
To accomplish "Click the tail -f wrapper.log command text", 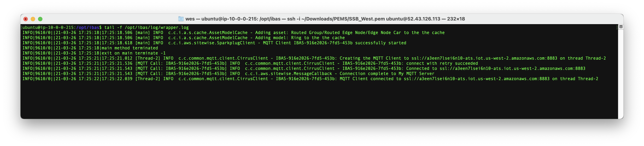I will [x=146, y=27].
